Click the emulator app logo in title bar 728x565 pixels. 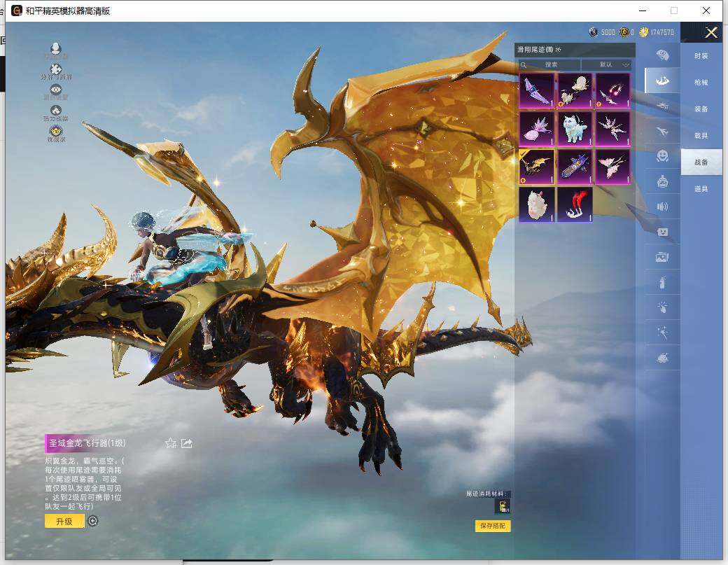coord(17,11)
